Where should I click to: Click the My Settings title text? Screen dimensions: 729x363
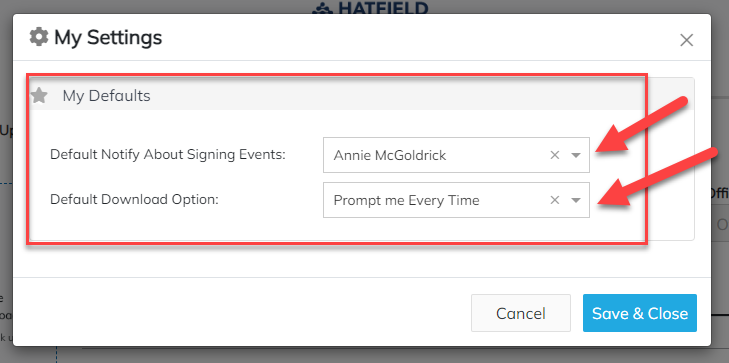point(108,37)
